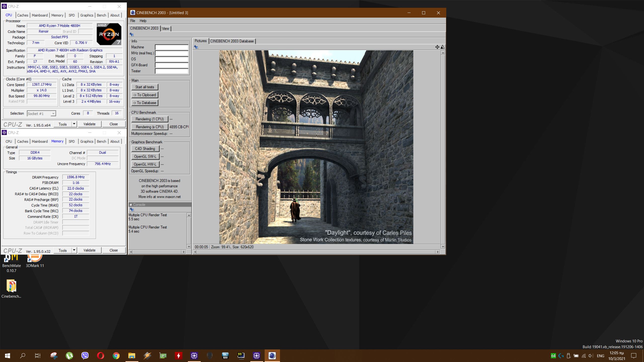Open taskbar Search
This screenshot has height=362, width=644.
click(x=23, y=356)
